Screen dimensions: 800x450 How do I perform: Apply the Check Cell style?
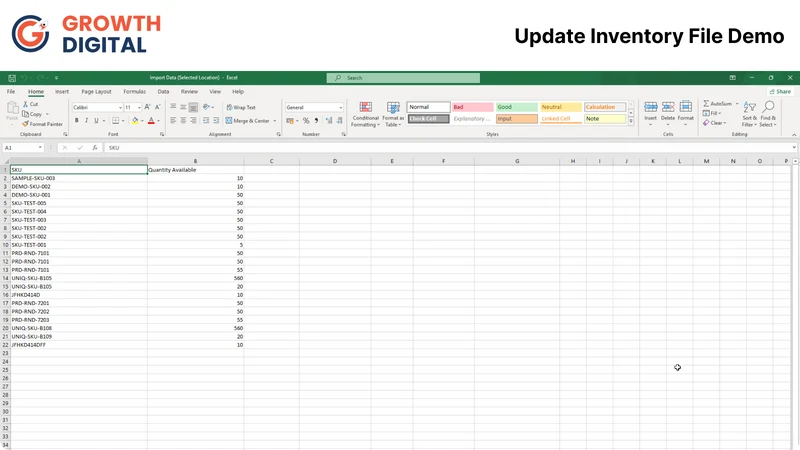tap(429, 119)
